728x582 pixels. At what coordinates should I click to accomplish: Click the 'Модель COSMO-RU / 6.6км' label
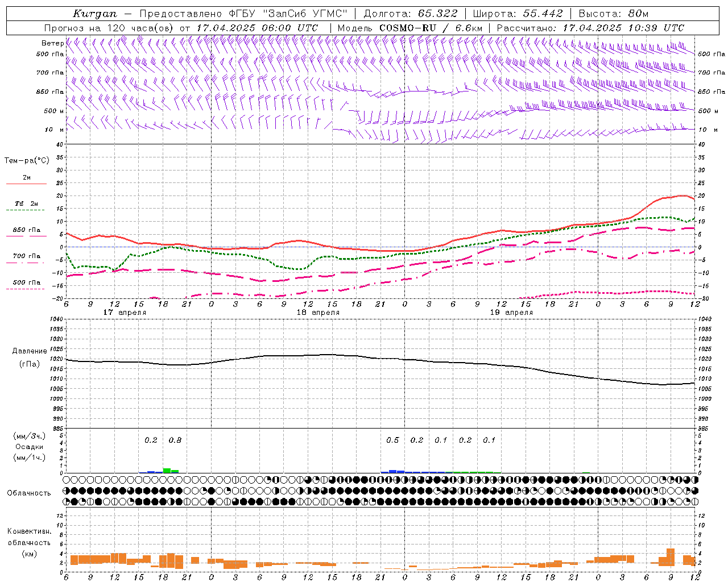(410, 28)
